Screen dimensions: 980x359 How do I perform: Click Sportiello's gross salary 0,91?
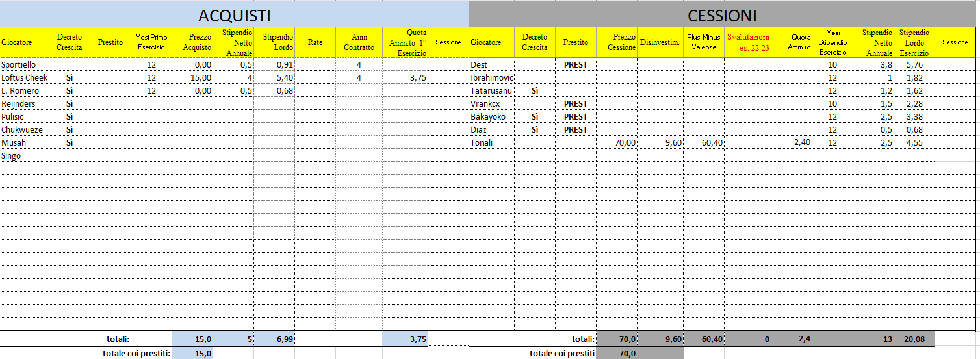click(x=275, y=65)
